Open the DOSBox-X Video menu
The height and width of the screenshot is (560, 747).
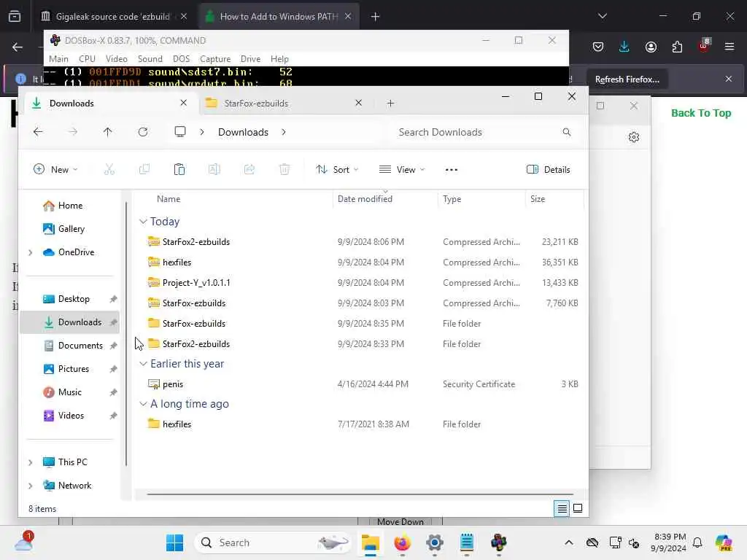[x=116, y=58]
